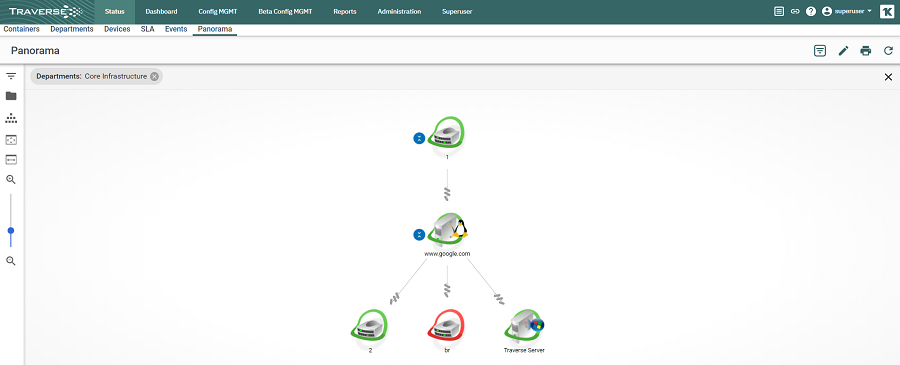
Task: Open the filter panel icon beside pencil
Action: coord(820,51)
